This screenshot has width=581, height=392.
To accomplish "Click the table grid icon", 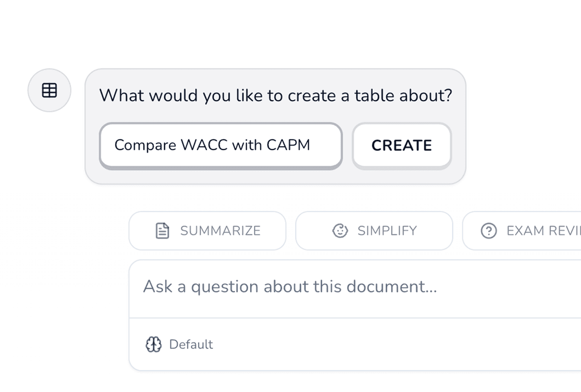I will pyautogui.click(x=49, y=90).
